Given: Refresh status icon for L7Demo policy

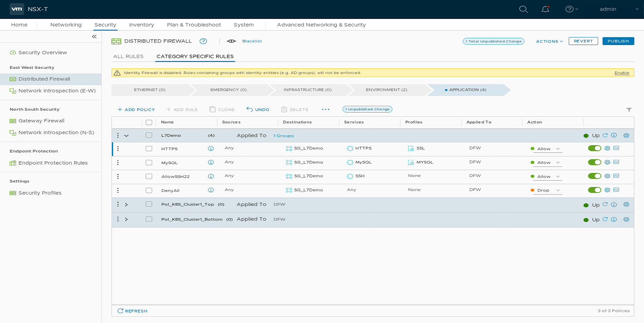Looking at the screenshot, I should (605, 136).
